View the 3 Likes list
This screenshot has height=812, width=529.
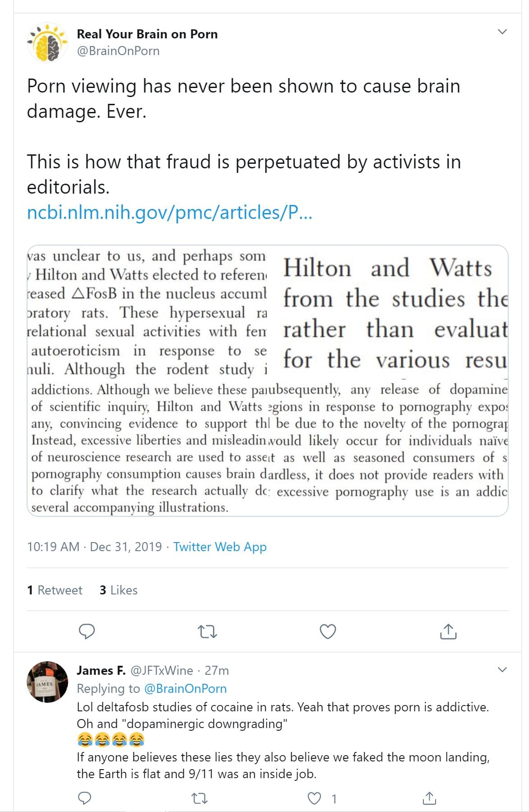click(118, 590)
